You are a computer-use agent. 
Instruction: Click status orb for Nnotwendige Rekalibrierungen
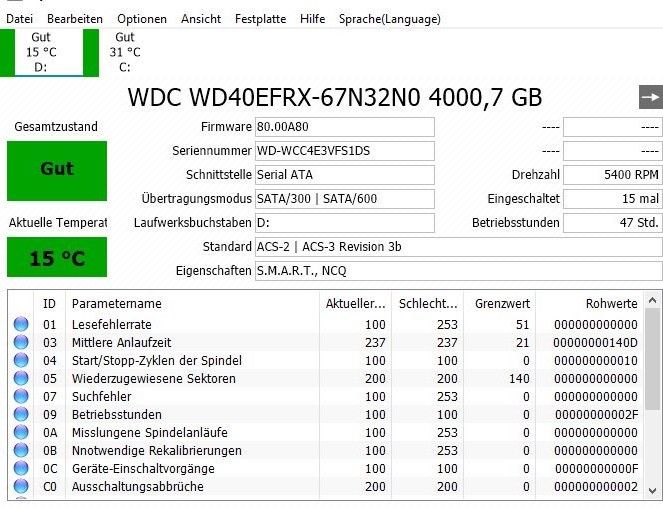(x=21, y=450)
